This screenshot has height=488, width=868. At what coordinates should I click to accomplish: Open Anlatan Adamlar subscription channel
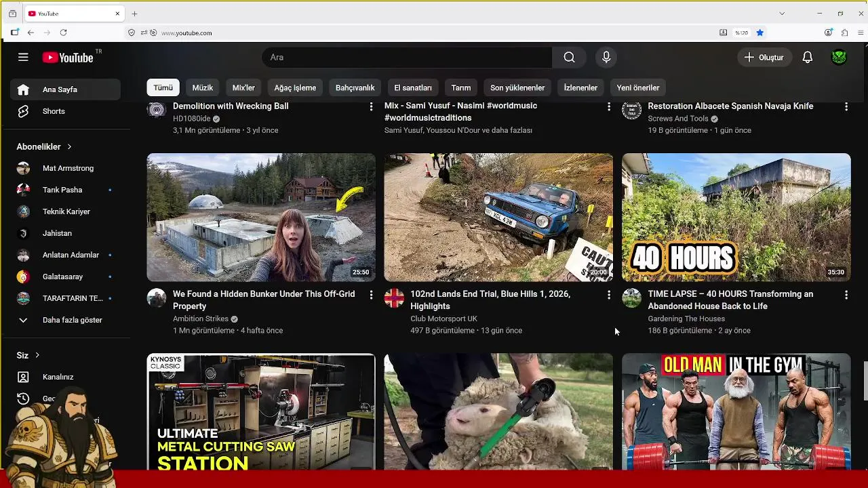tap(65, 255)
